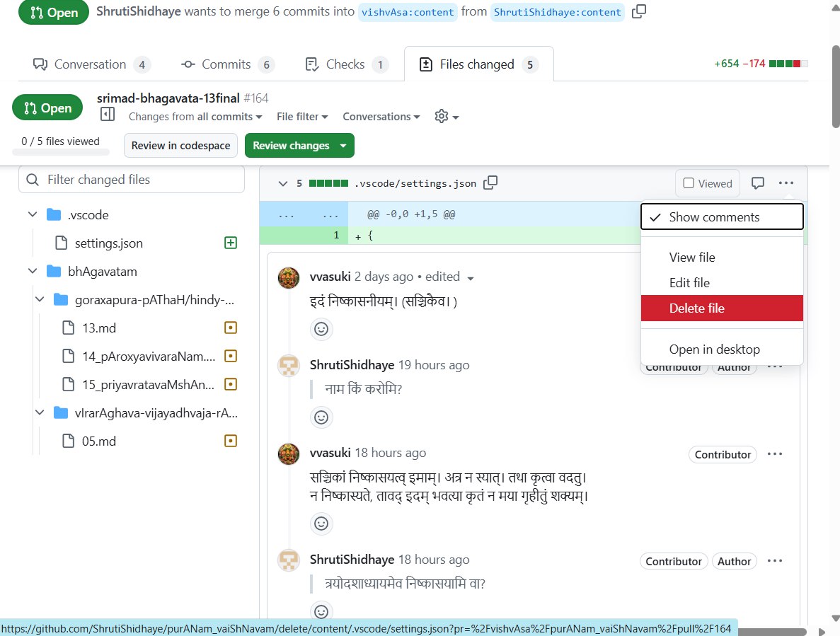840x636 pixels.
Task: Click the diffstat colored blocks in header
Action: [788, 64]
